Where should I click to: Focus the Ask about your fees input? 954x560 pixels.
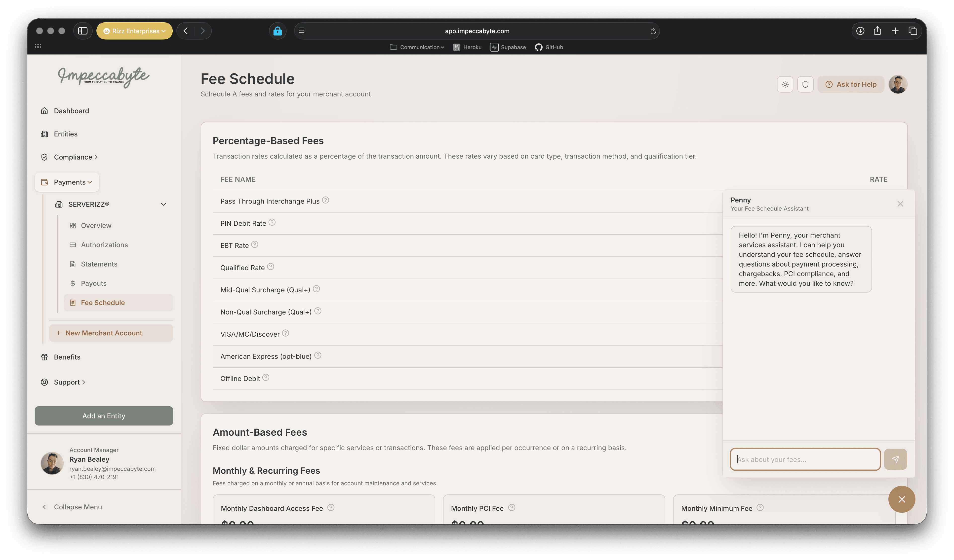click(x=805, y=459)
